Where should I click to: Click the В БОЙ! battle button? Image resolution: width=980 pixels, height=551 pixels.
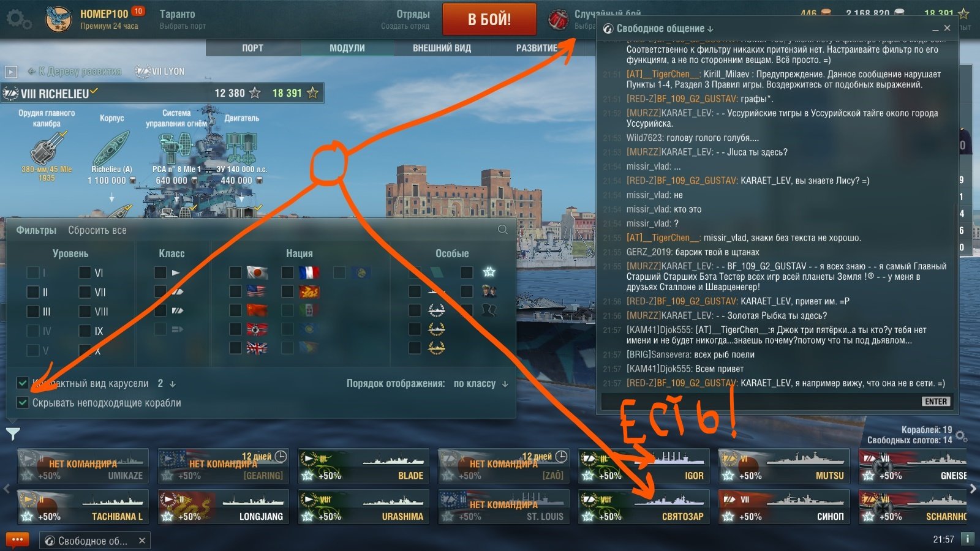coord(489,20)
